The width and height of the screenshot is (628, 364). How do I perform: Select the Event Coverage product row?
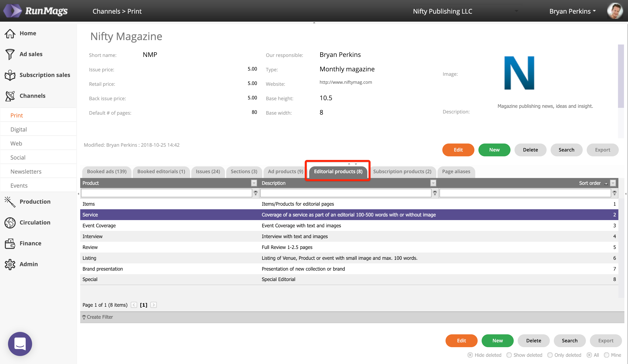(349, 226)
